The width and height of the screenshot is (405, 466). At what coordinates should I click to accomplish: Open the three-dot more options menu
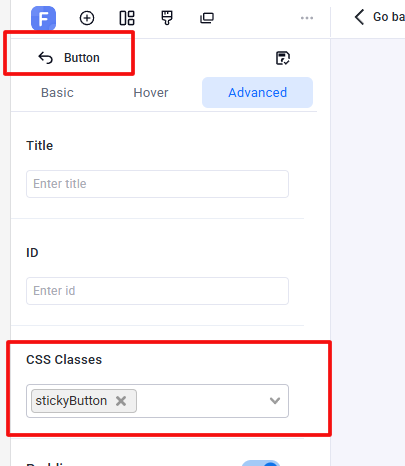[x=307, y=18]
